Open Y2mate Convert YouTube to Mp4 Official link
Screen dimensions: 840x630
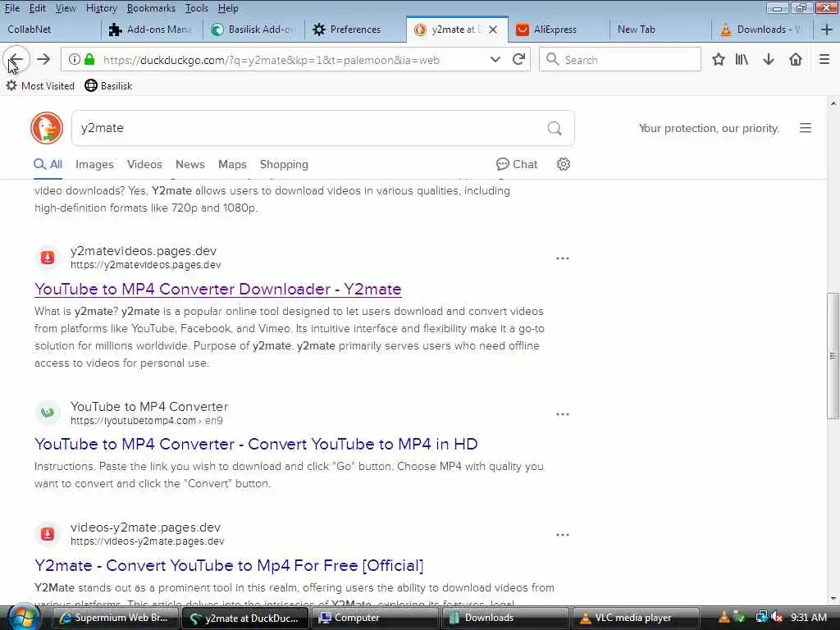coord(229,566)
